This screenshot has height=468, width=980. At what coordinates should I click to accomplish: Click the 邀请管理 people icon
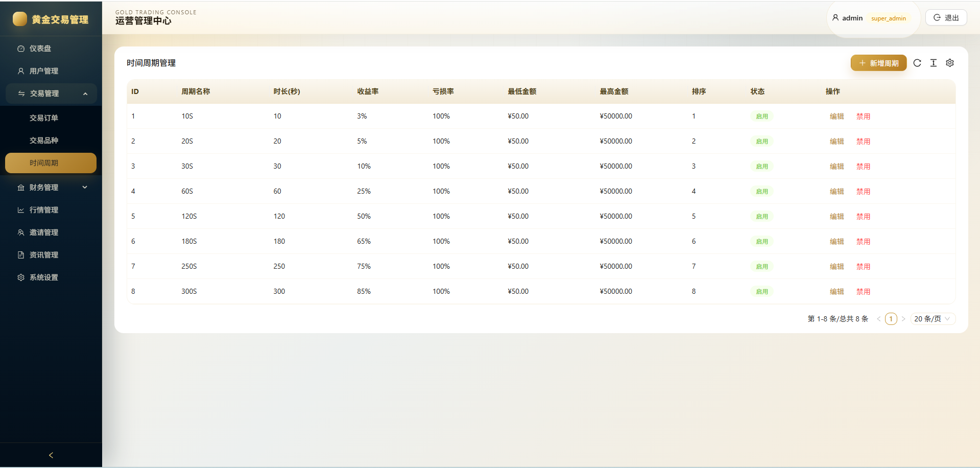click(21, 232)
